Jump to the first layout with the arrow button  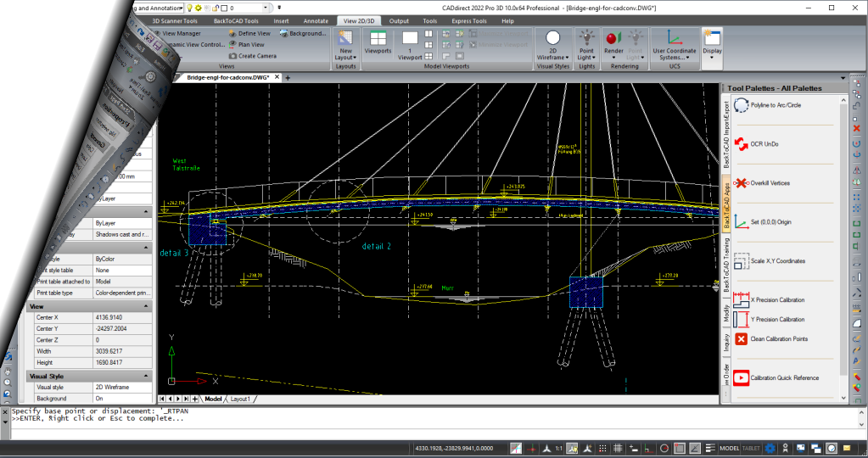pos(162,399)
